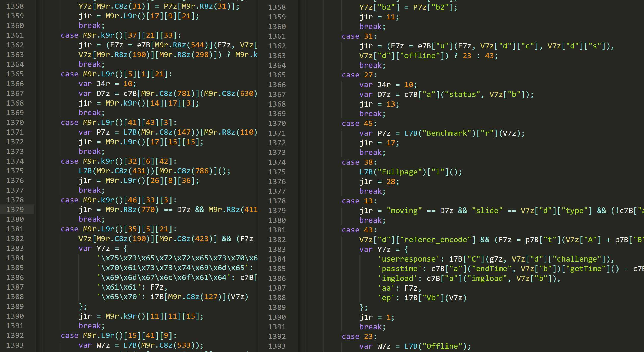Click the text 'case M9r.k9r()[37][21][33]:' in left pane

point(121,35)
